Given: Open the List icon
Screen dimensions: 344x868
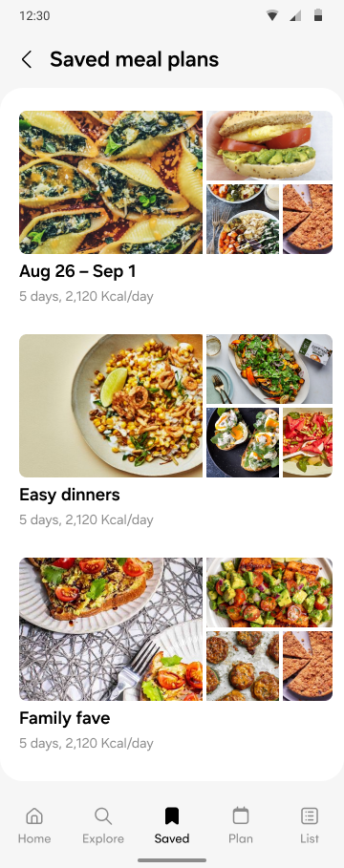Looking at the screenshot, I should (x=309, y=815).
